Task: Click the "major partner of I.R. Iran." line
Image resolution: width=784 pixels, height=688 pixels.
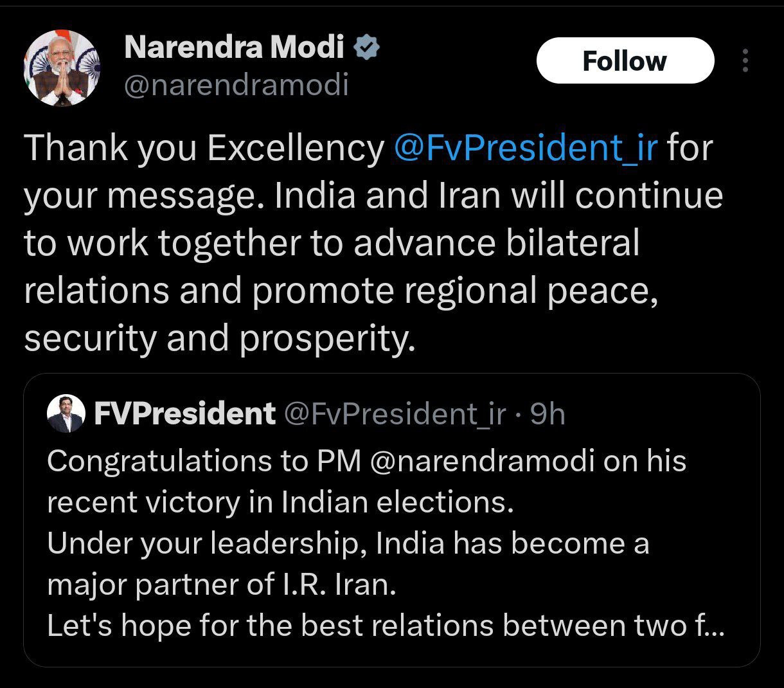Action: 221,584
